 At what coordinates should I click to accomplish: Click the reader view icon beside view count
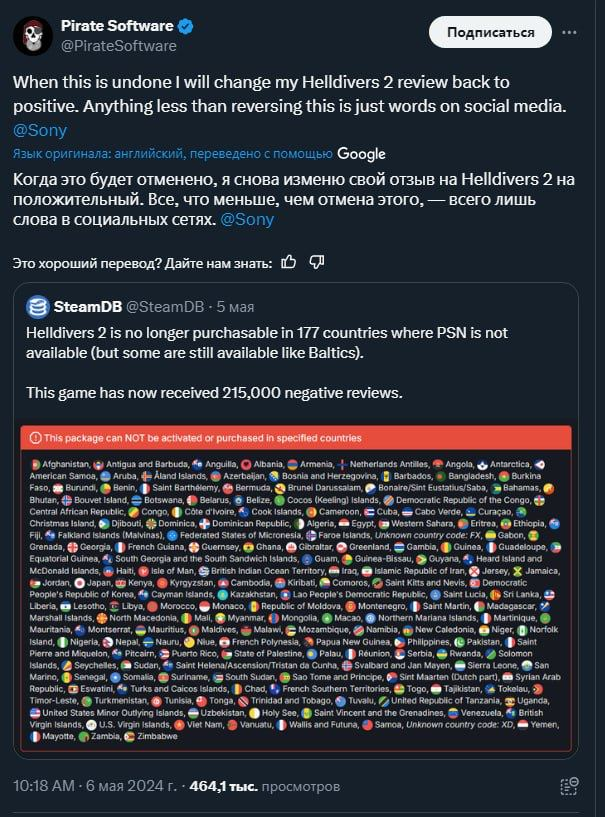(x=569, y=786)
